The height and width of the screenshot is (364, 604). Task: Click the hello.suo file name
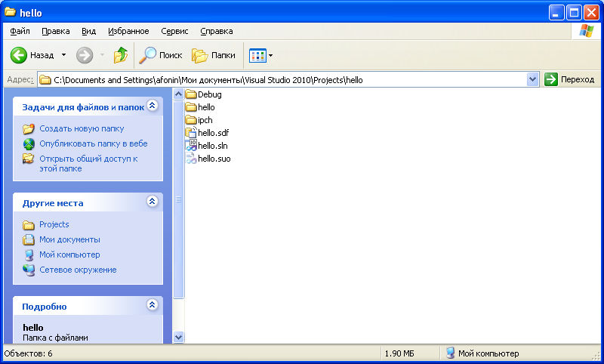(x=214, y=159)
